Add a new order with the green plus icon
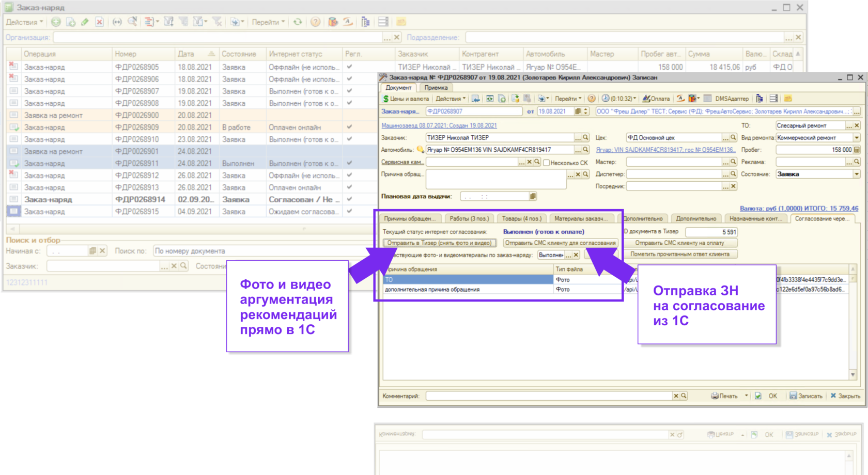Viewport: 868px width, 475px height. tap(56, 22)
